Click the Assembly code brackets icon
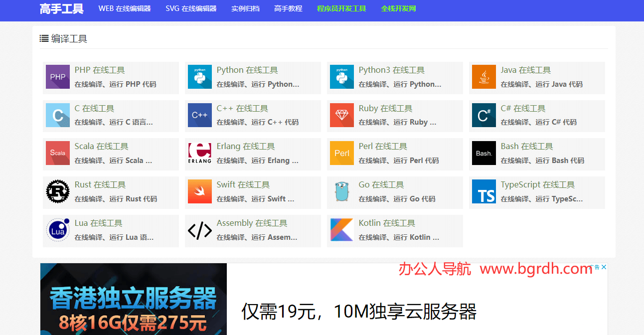 [200, 230]
